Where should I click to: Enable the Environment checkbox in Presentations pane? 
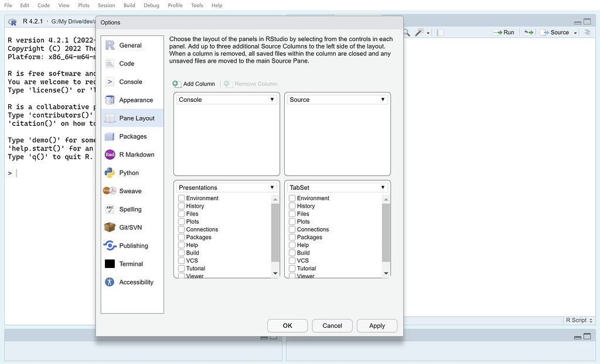[x=182, y=198]
